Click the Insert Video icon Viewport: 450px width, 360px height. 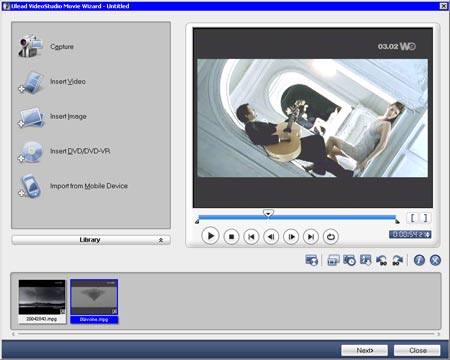pos(31,82)
